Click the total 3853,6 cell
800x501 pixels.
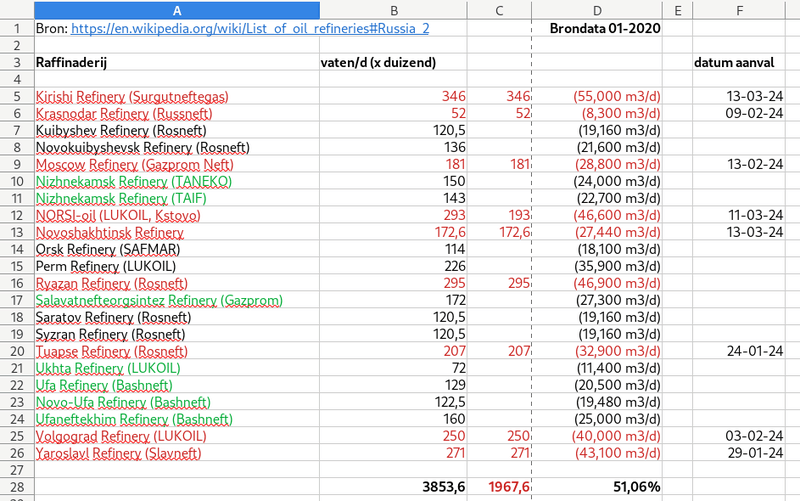click(x=393, y=487)
